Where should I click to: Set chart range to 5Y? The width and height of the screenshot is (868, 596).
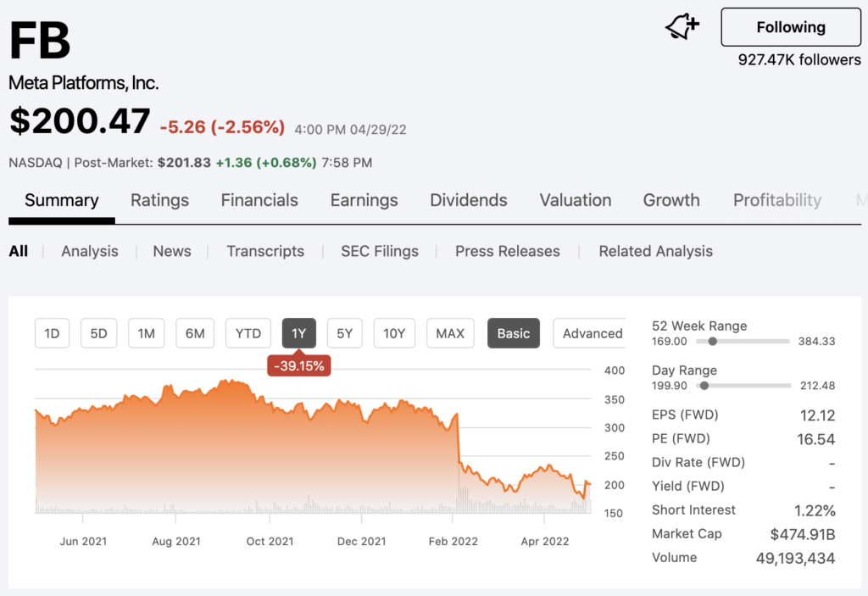coord(344,333)
